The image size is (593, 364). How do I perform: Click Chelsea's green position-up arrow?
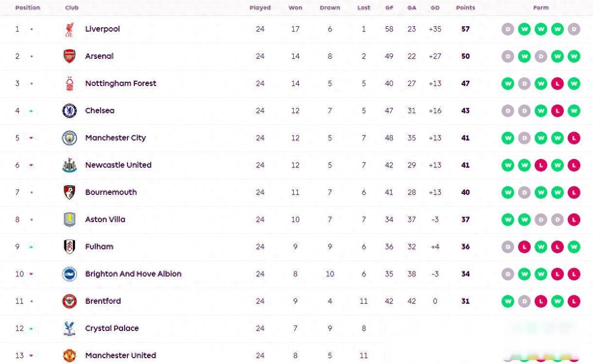[x=31, y=111]
